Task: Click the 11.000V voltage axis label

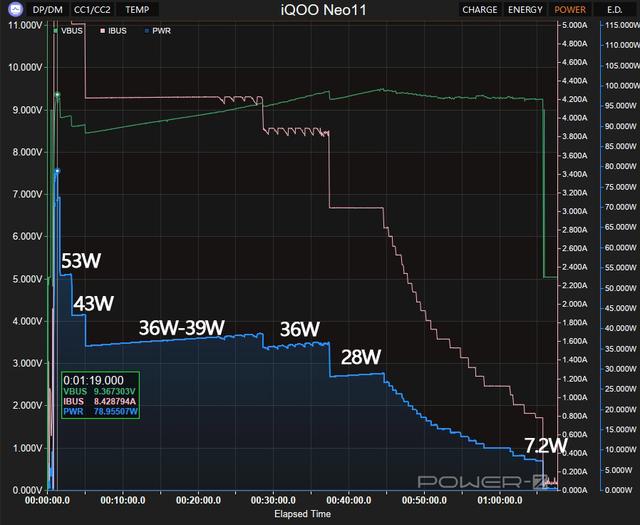Action: click(25, 25)
